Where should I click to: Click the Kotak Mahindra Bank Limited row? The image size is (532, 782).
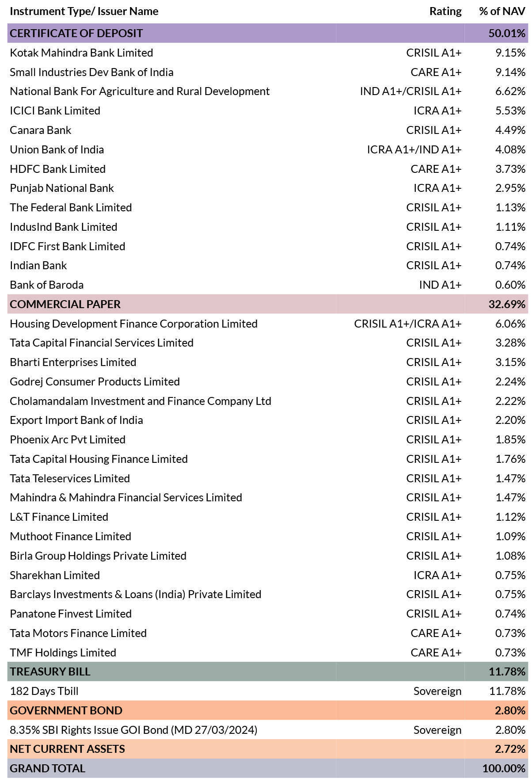click(267, 53)
